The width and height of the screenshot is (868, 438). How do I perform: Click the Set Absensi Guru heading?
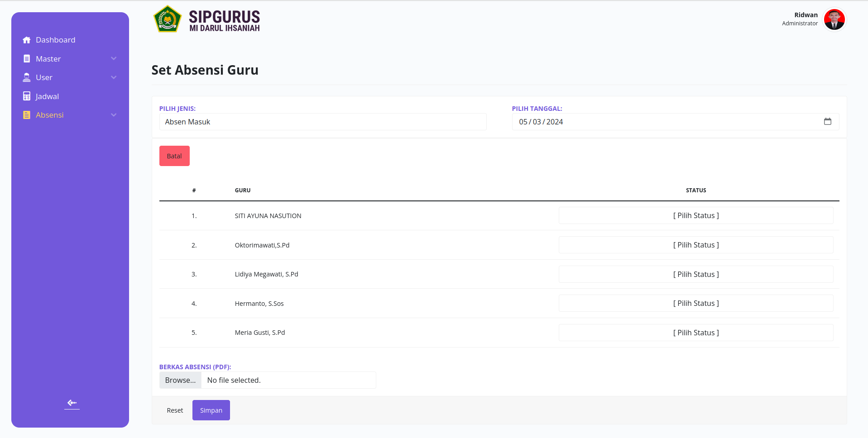(205, 70)
